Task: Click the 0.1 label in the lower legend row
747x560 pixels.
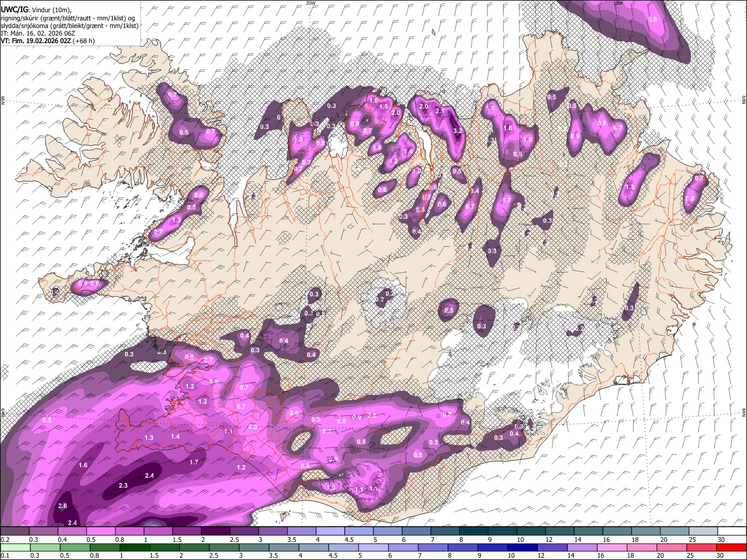Action: 5,555
